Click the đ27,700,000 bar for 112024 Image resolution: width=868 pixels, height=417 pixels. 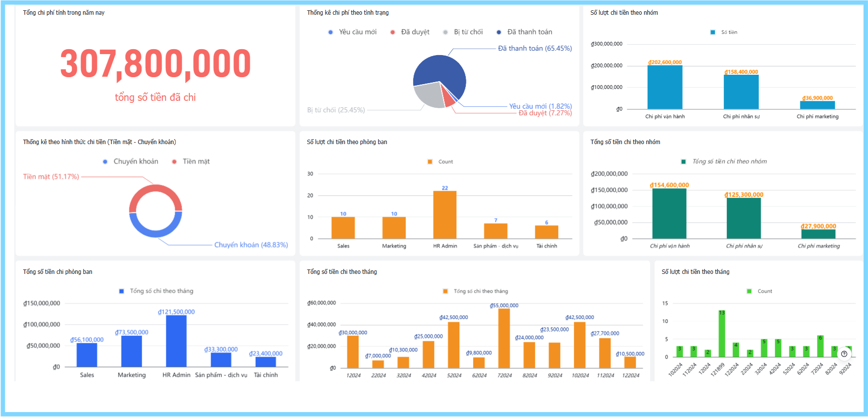(605, 353)
